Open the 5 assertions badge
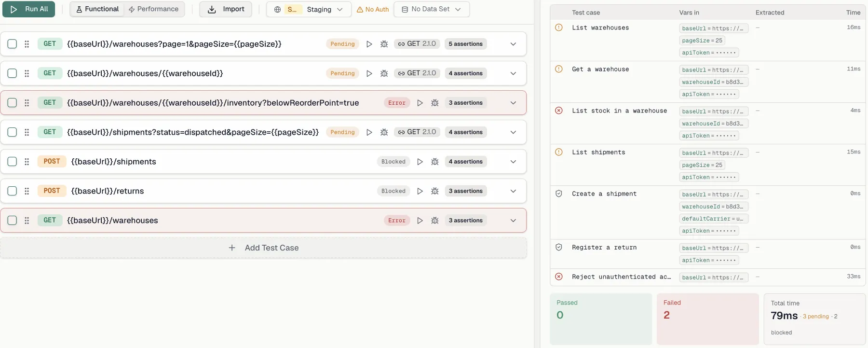The width and height of the screenshot is (868, 348). click(465, 44)
